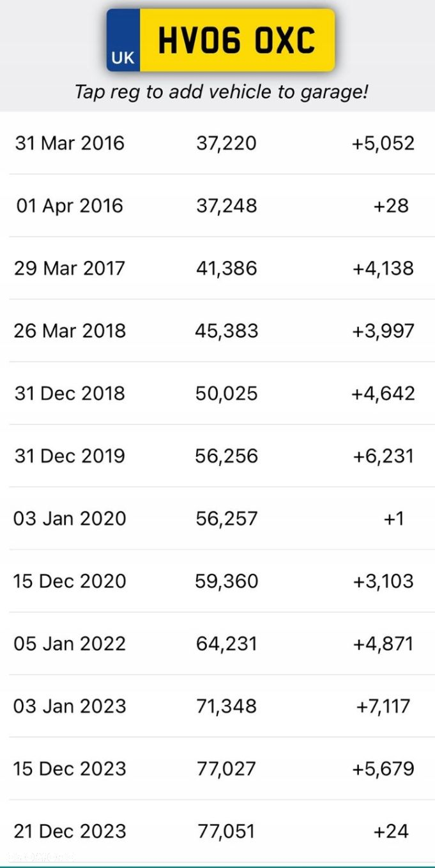Click the 50,025 mileage value

pos(226,393)
